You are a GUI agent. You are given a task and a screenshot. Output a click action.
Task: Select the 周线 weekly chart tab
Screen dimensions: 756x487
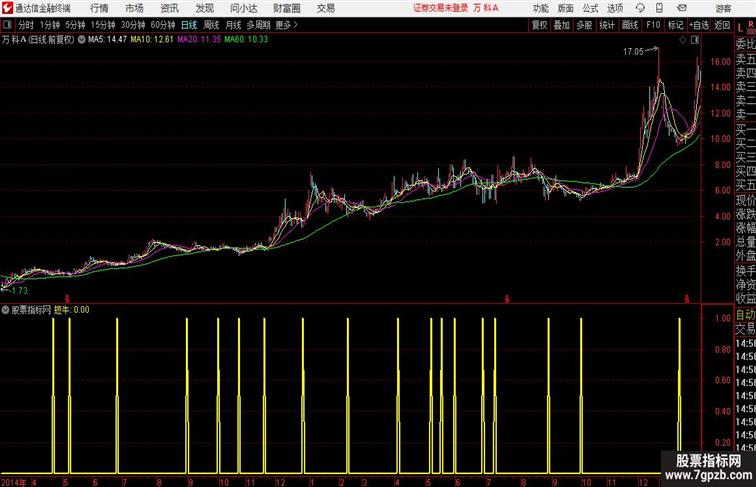coord(211,25)
